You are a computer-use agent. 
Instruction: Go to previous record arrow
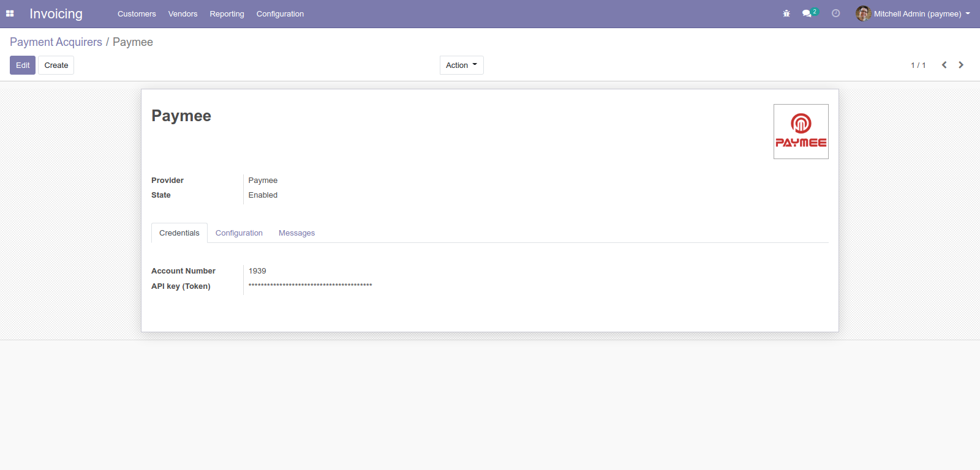point(944,65)
